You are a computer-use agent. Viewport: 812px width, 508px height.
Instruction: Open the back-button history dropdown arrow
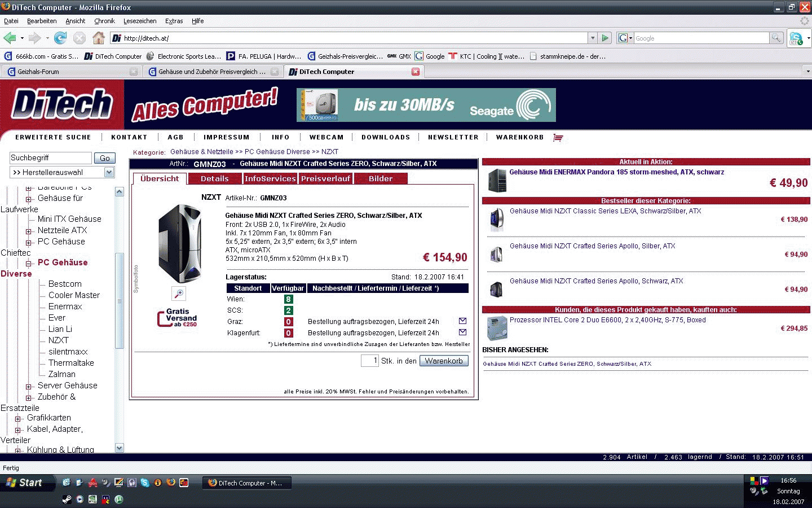pyautogui.click(x=22, y=38)
